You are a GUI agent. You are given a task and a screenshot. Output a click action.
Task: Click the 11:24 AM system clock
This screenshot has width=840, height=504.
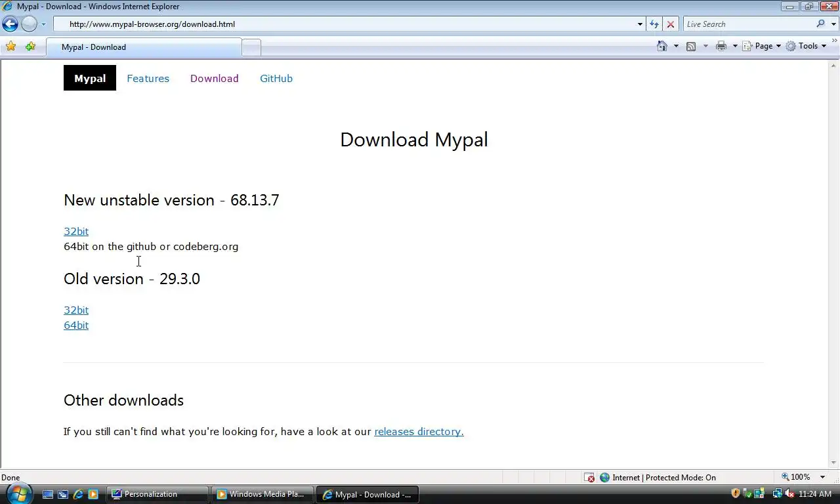tap(815, 494)
